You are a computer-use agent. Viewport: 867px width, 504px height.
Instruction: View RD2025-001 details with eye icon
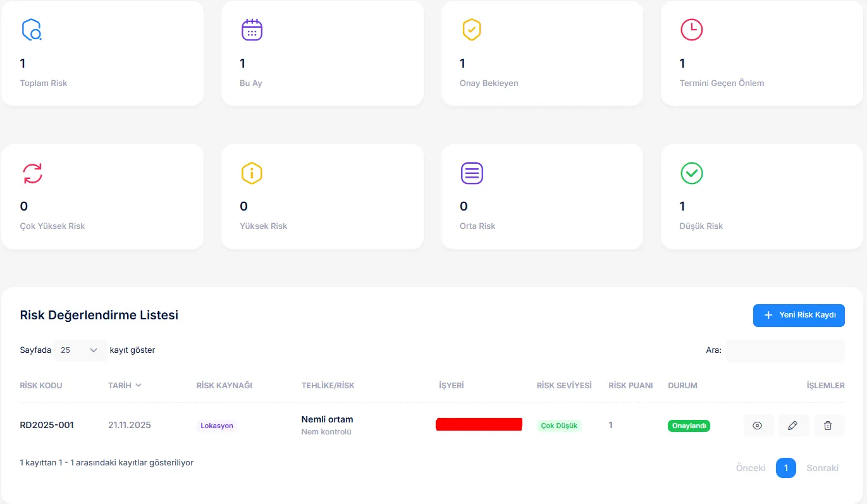758,426
